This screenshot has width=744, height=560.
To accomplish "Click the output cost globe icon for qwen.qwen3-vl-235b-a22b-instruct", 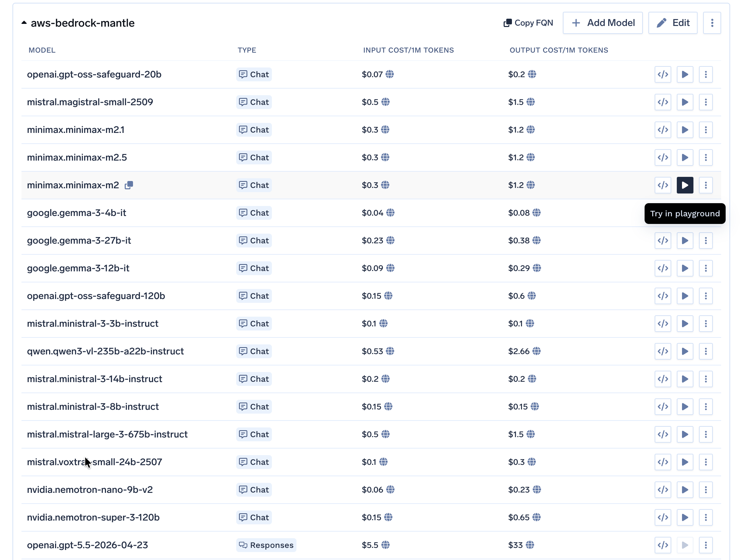I will point(537,351).
